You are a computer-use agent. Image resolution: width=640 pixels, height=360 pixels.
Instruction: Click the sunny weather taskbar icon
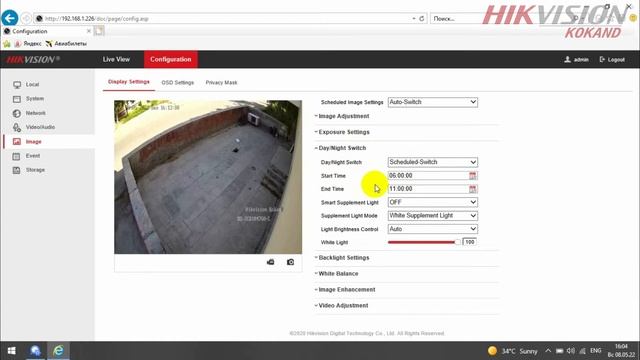click(493, 351)
